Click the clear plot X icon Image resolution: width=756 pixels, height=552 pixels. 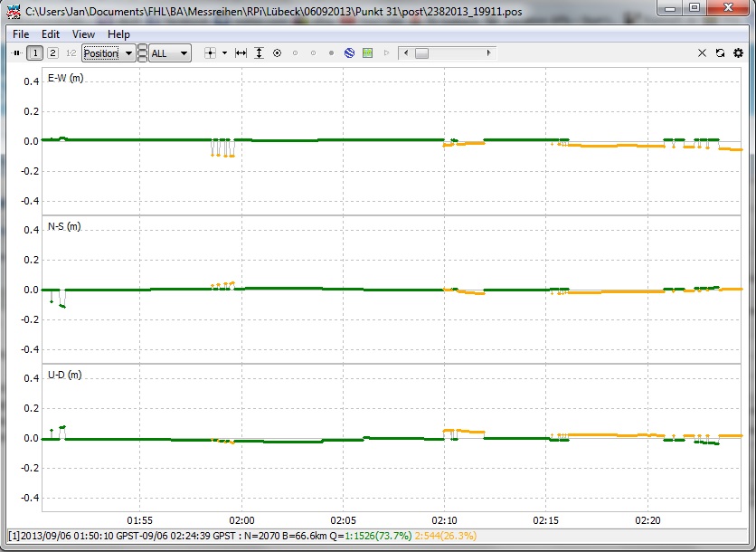702,53
